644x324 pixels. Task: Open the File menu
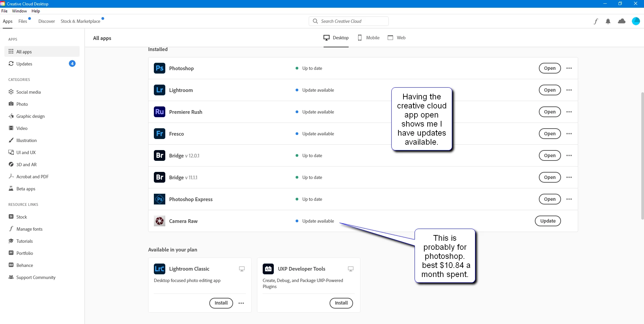(x=4, y=11)
